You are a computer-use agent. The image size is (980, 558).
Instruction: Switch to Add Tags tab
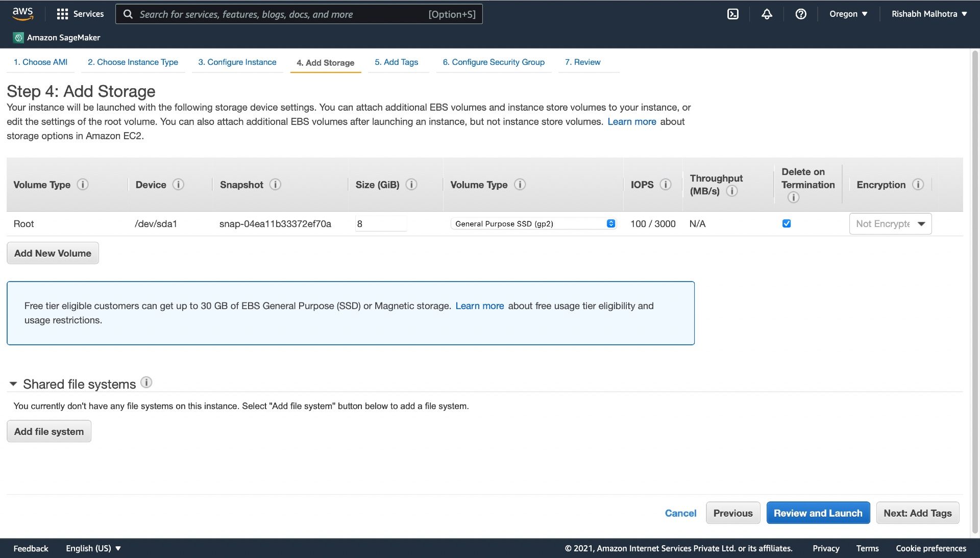click(x=397, y=62)
